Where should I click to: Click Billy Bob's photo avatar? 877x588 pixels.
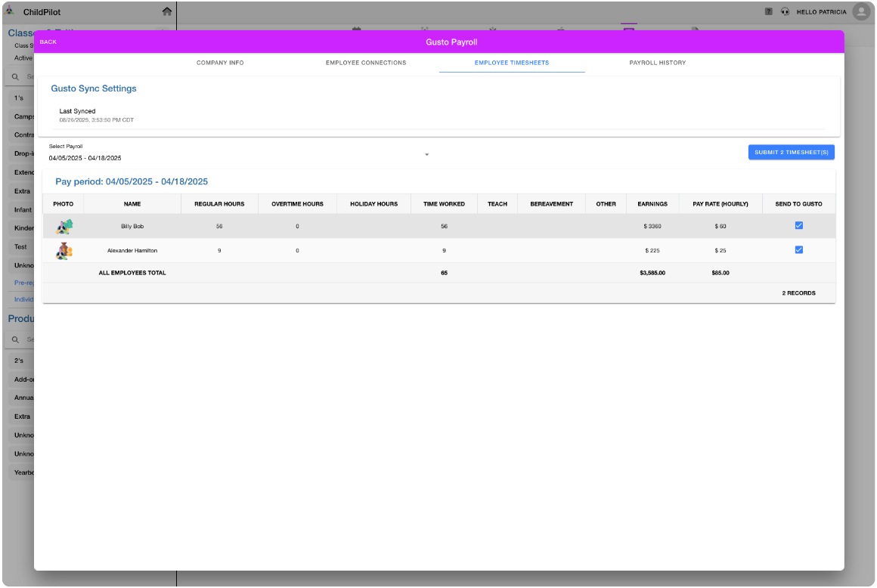(x=64, y=227)
